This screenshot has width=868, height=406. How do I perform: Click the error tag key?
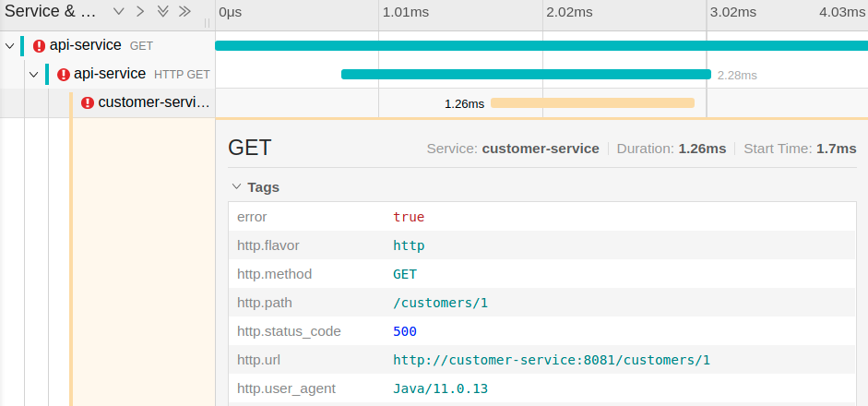(x=252, y=217)
